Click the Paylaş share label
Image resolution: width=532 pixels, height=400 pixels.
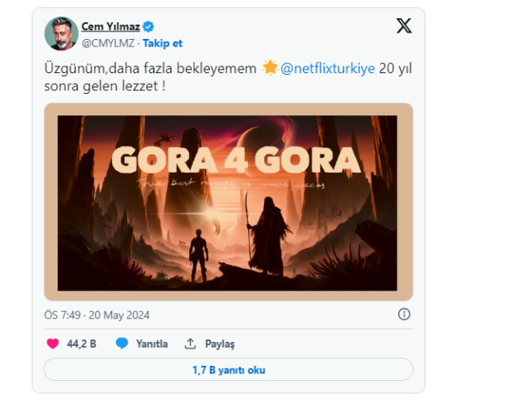click(220, 344)
